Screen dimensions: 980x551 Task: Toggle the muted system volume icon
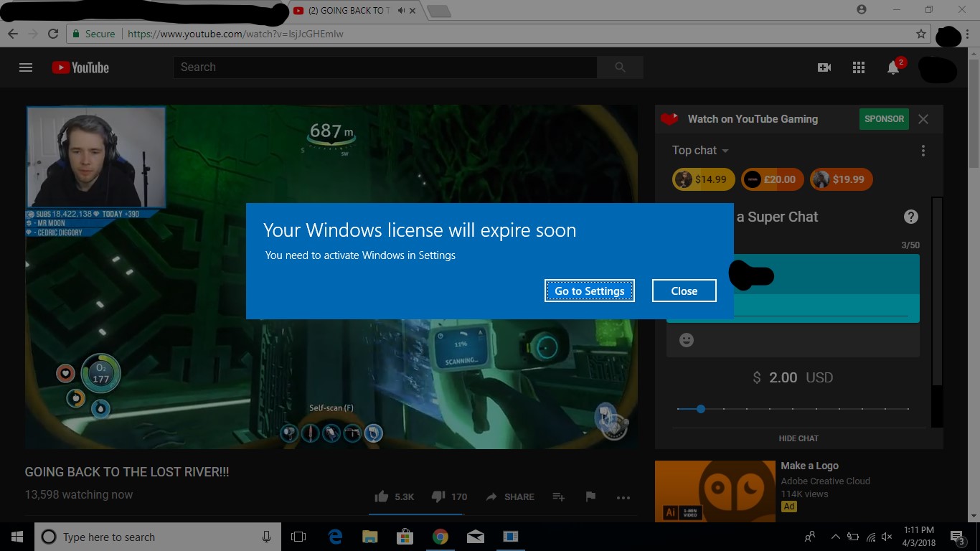[x=887, y=537]
